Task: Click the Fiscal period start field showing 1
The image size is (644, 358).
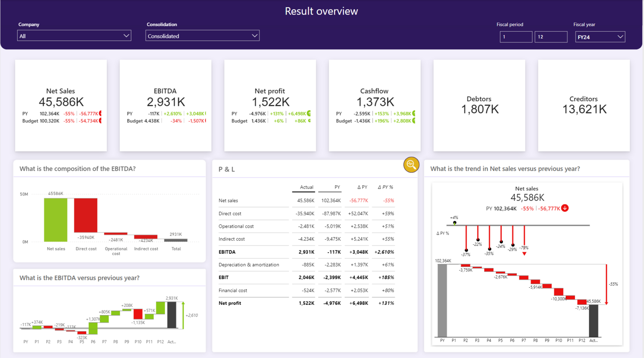Action: [x=516, y=37]
